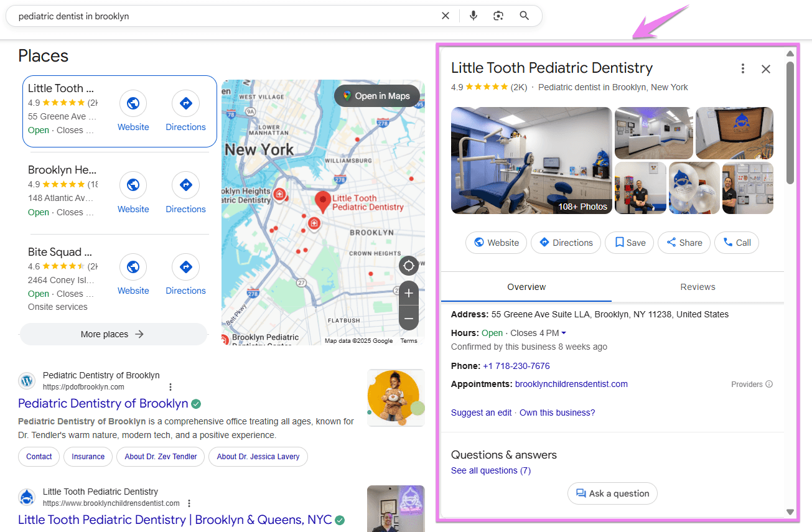The width and height of the screenshot is (812, 532).
Task: Open Google Lens image search
Action: point(498,16)
